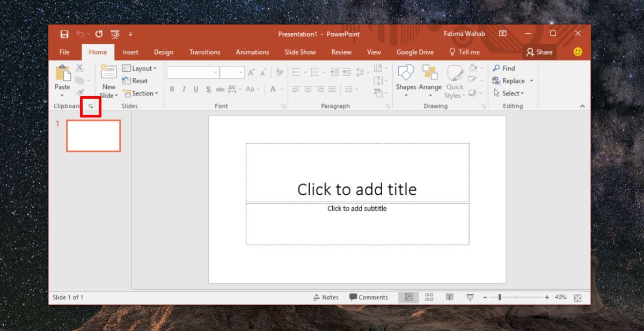Convert to SmartArt graphic icon
644x331 pixels.
(x=380, y=93)
